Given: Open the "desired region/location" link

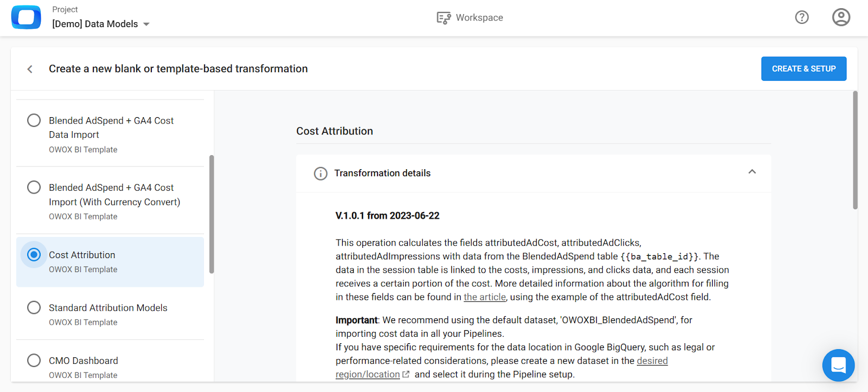Looking at the screenshot, I should [x=651, y=361].
